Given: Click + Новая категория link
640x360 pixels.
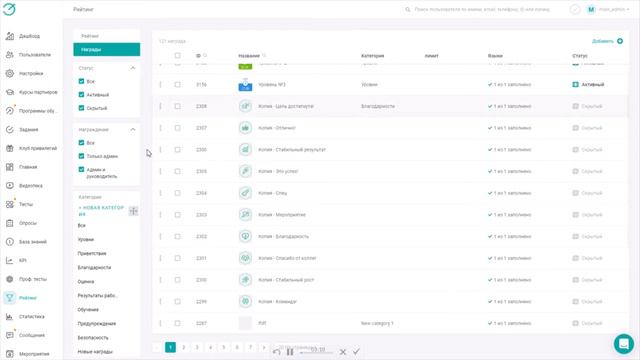Looking at the screenshot, I should point(101,211).
